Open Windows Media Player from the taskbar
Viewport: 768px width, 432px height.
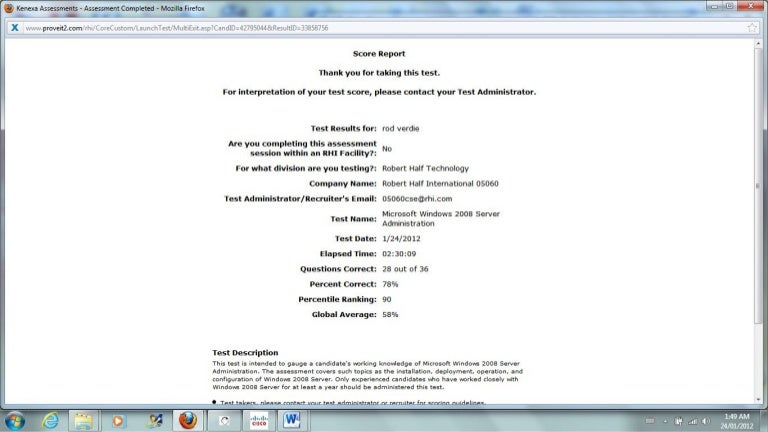(x=118, y=421)
